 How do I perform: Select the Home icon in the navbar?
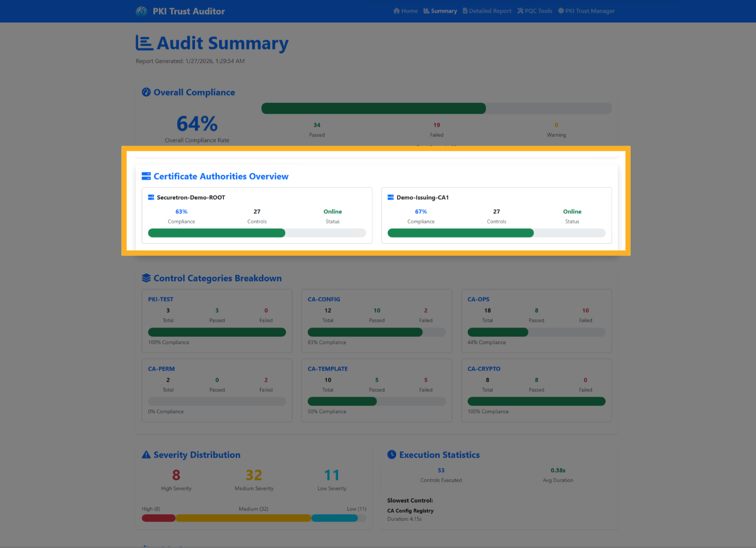click(x=396, y=11)
